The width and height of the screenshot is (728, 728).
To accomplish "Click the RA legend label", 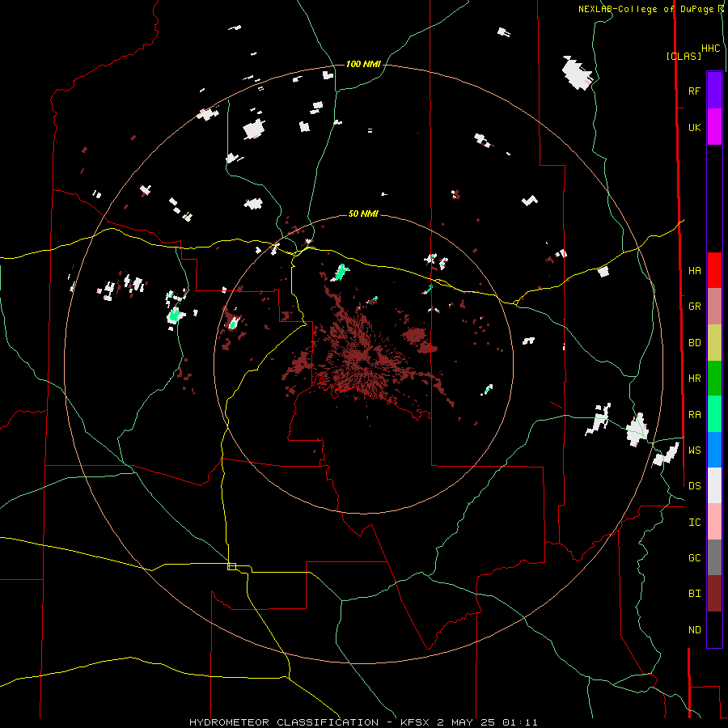I will coord(694,415).
